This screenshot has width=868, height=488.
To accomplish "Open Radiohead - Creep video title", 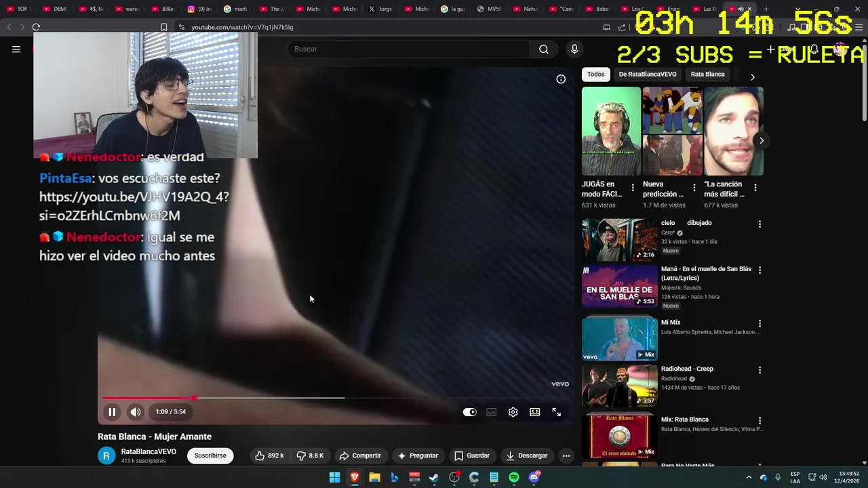I will click(687, 369).
